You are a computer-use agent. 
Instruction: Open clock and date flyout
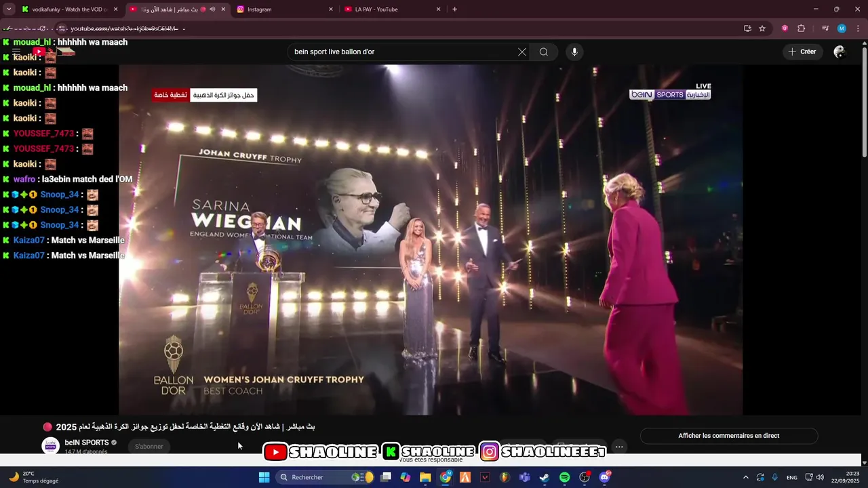coord(846,477)
